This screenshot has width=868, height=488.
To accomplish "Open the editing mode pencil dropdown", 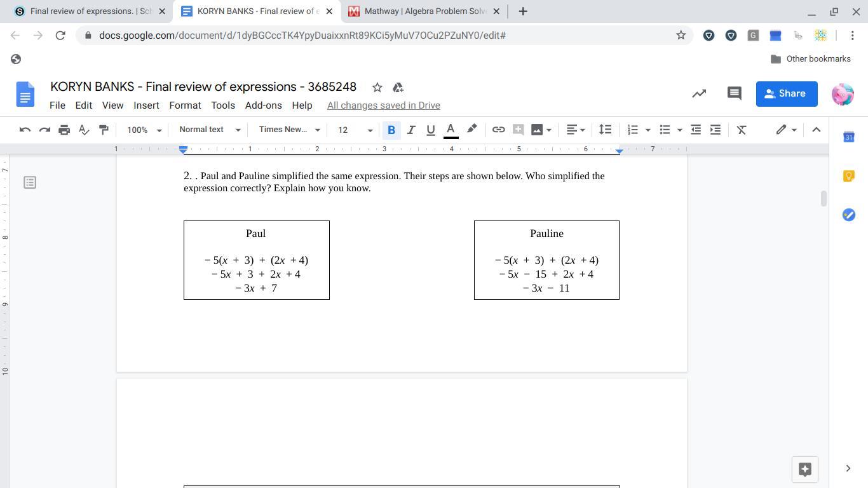I will (786, 130).
